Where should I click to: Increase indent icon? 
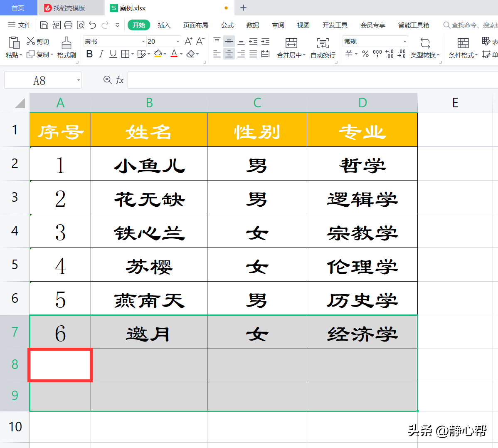(265, 41)
